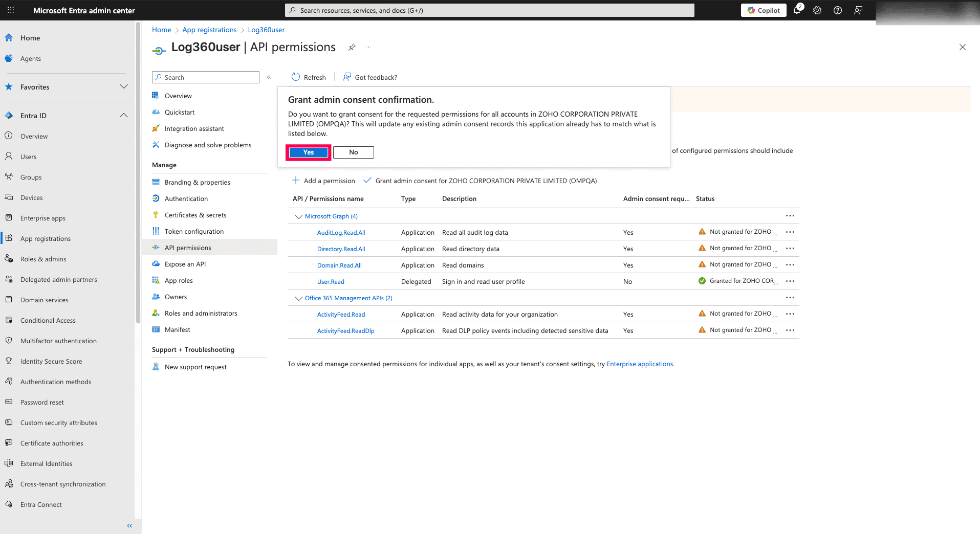Screen dimensions: 980x534
Task: Pin the API permissions page
Action: 352,47
